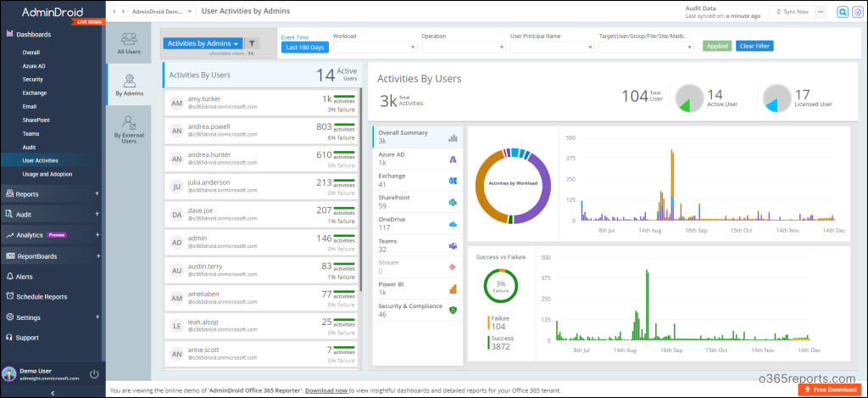Screen dimensions: 868x398
Task: Open the Overall dashboard
Action: click(31, 52)
